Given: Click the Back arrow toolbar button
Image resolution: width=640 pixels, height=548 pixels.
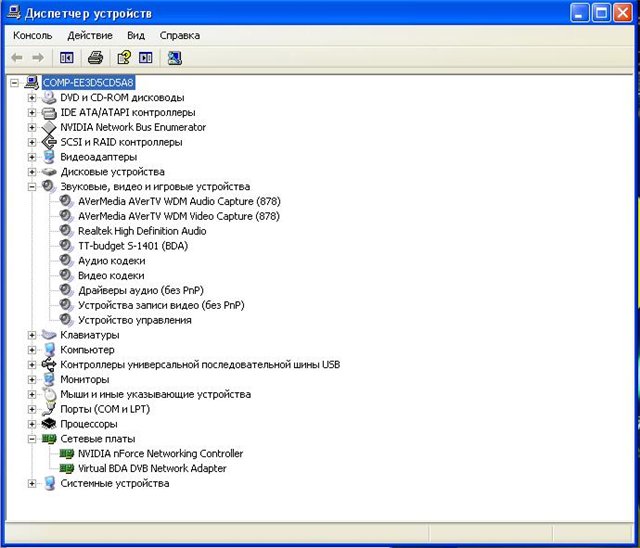Looking at the screenshot, I should pos(17,58).
